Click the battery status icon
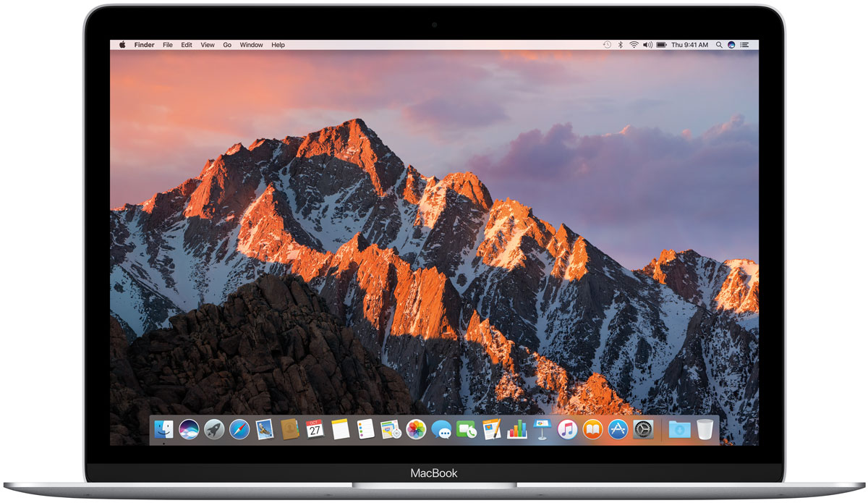 point(661,45)
